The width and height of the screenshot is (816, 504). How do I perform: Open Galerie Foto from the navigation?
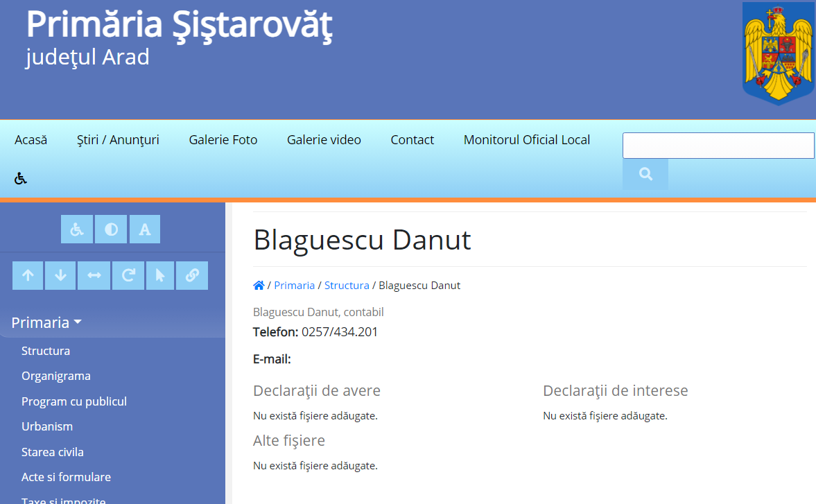point(223,140)
